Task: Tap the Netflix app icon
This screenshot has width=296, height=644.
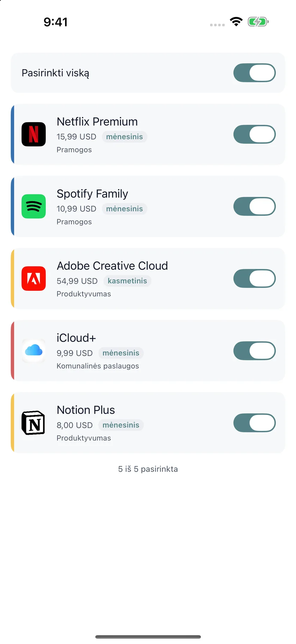Action: tap(33, 134)
